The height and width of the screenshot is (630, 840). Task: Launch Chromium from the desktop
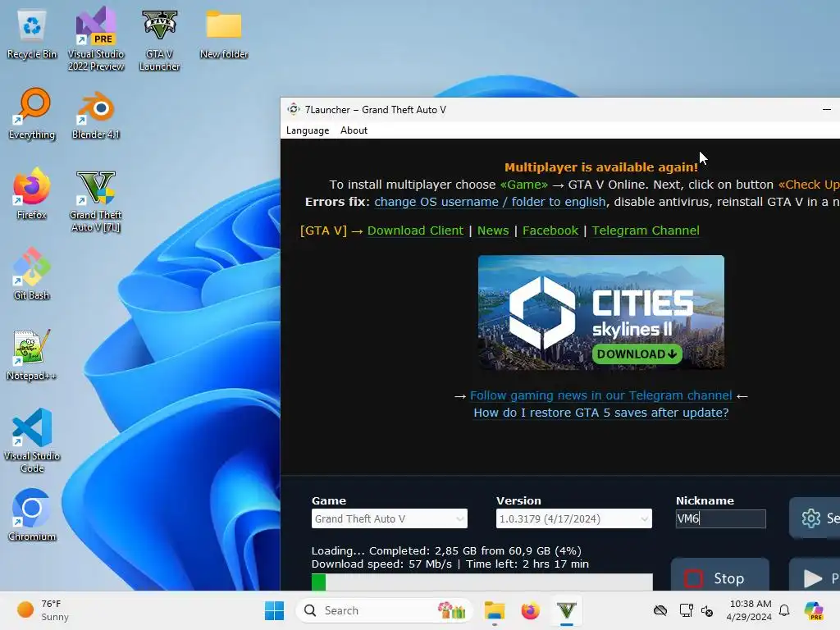click(32, 515)
